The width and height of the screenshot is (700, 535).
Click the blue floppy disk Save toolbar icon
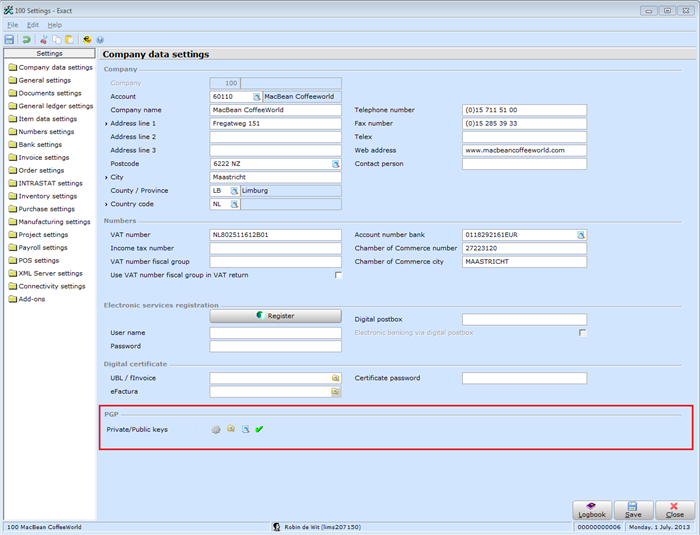(x=9, y=40)
